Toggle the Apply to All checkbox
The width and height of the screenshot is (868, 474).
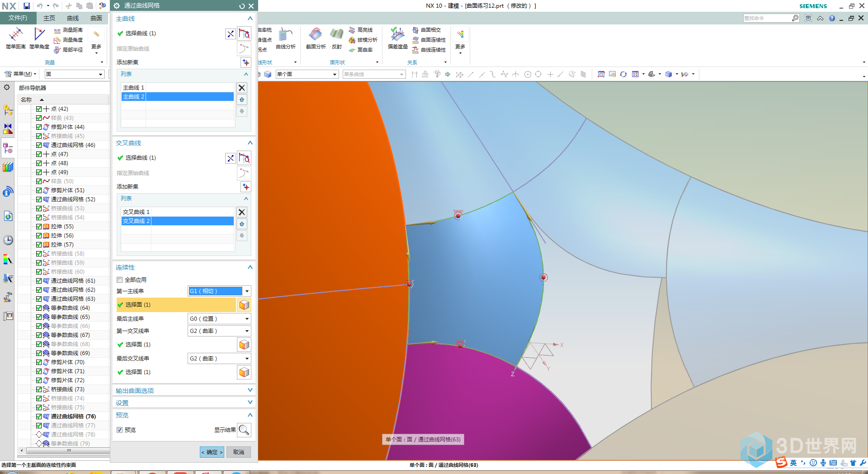click(x=120, y=280)
